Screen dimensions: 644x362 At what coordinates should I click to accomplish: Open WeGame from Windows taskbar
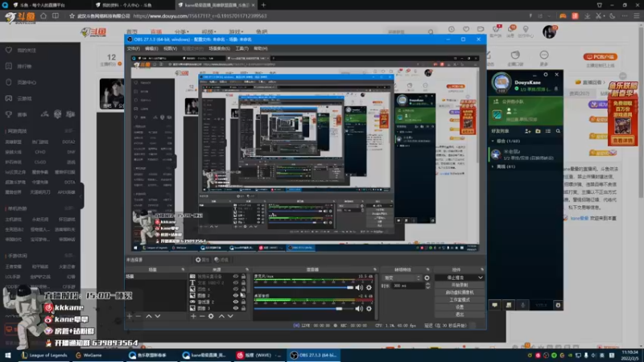pyautogui.click(x=89, y=356)
